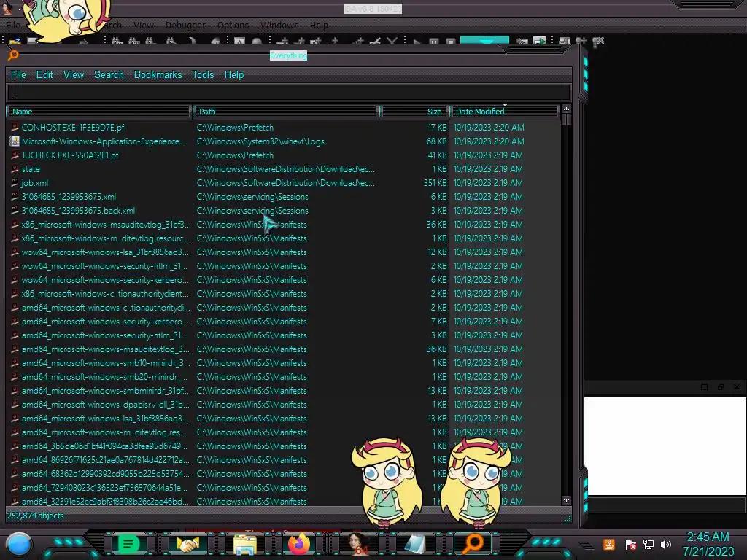Viewport: 747px width, 560px height.
Task: Open the green chat app on taskbar
Action: pyautogui.click(x=128, y=543)
